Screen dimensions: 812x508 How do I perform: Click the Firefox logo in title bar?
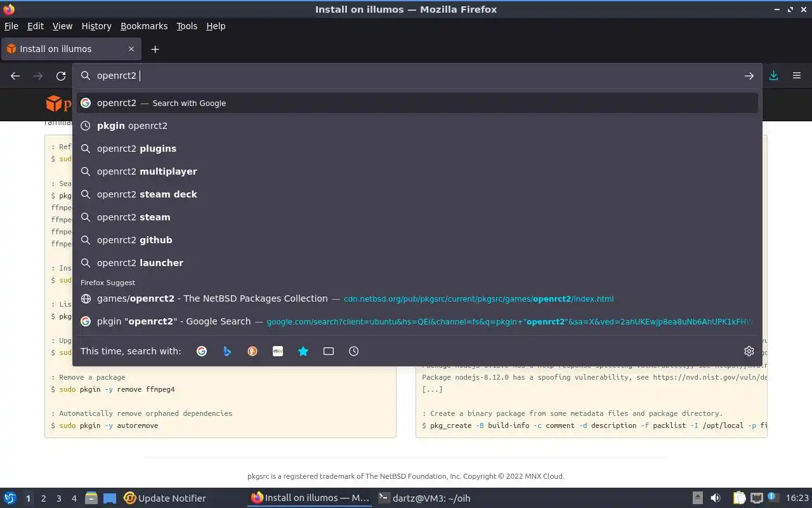[9, 9]
